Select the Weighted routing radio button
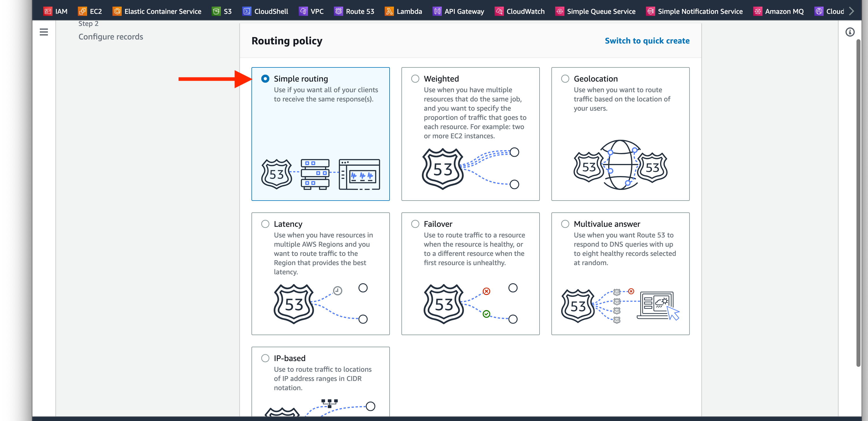 click(x=415, y=78)
